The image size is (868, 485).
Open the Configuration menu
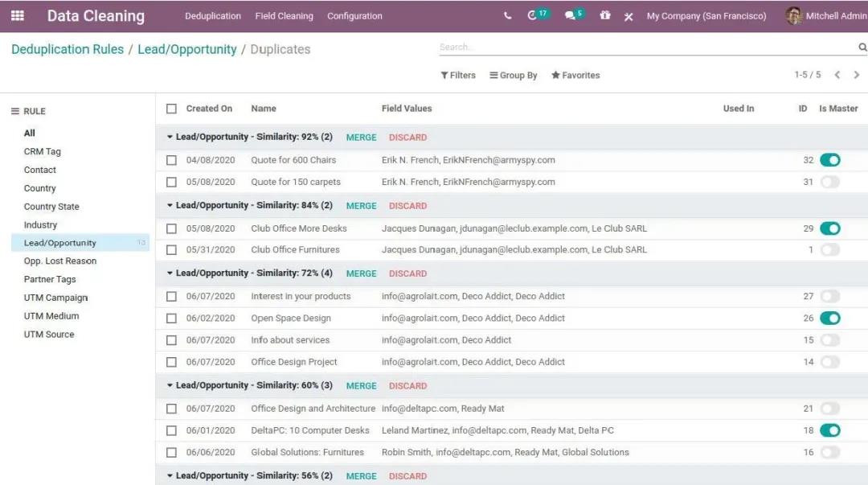354,16
